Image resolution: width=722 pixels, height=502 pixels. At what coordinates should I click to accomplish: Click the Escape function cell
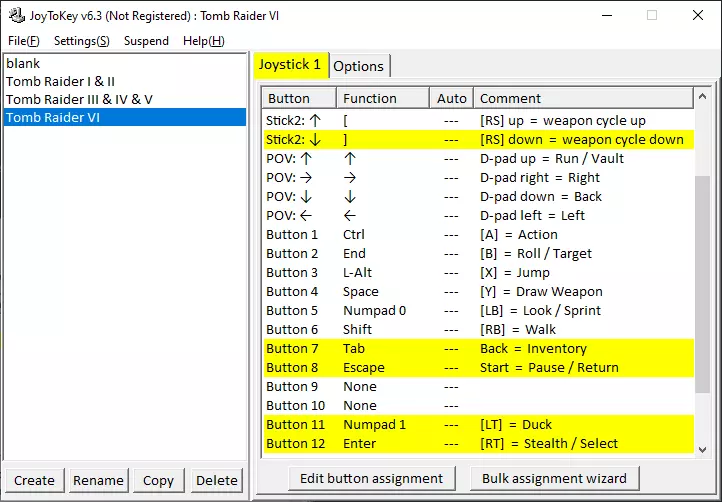(x=364, y=368)
